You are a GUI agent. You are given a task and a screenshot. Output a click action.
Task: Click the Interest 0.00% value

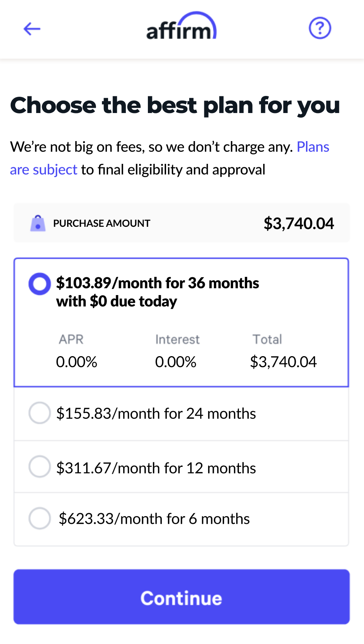click(x=176, y=362)
